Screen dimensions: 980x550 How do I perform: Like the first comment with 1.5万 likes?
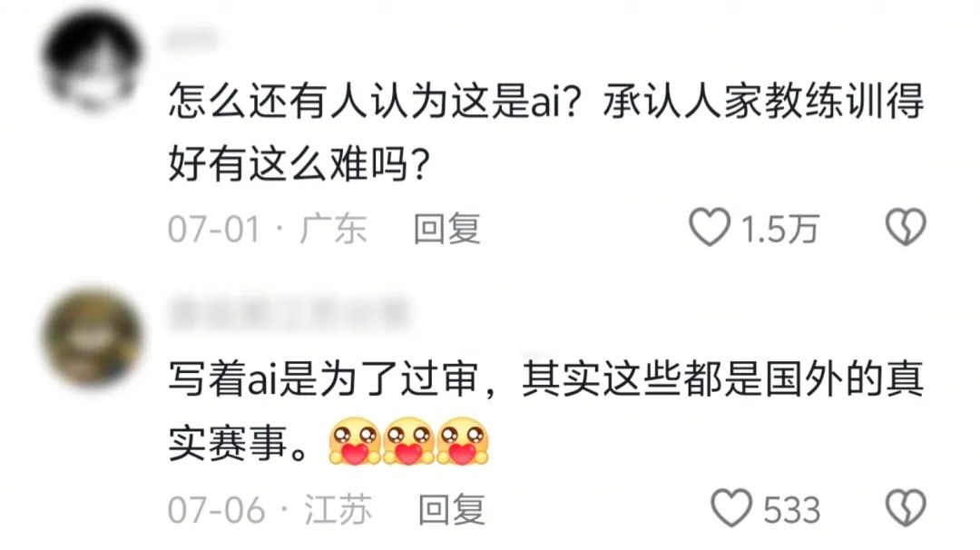pos(710,227)
